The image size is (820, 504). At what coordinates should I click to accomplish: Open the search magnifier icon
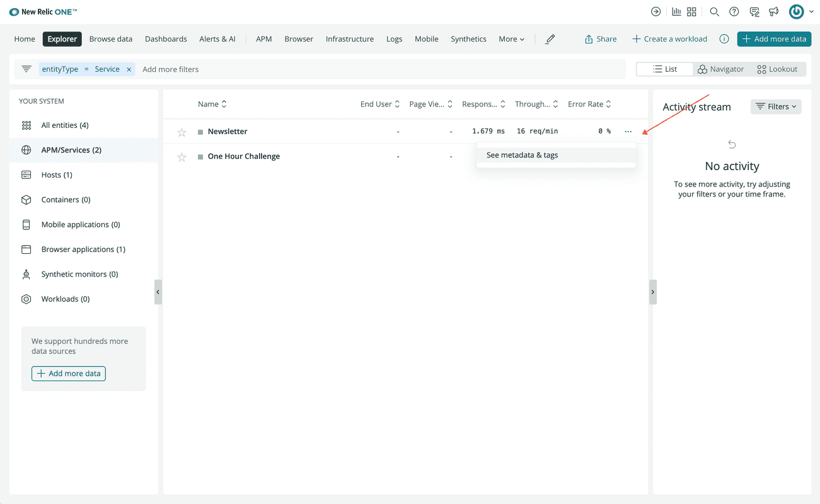[714, 11]
